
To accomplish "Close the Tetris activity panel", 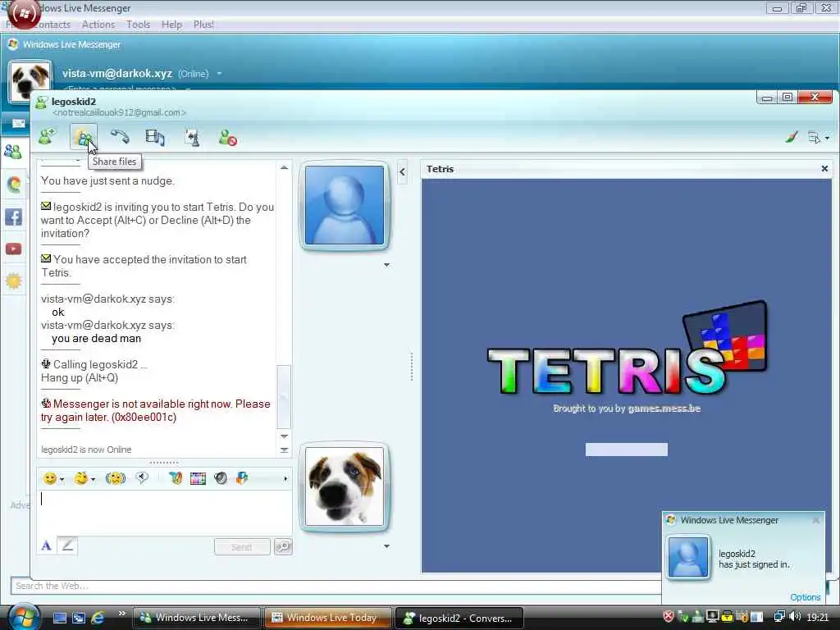I will coord(824,169).
